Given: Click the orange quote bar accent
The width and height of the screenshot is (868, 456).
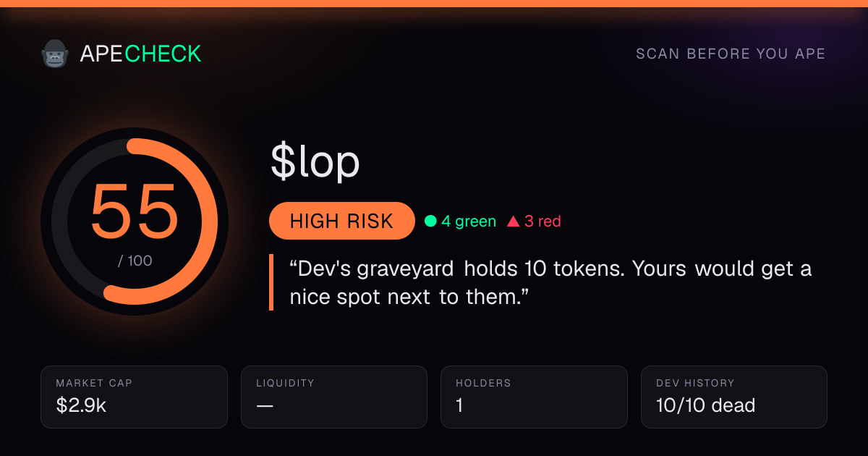Looking at the screenshot, I should 271,282.
